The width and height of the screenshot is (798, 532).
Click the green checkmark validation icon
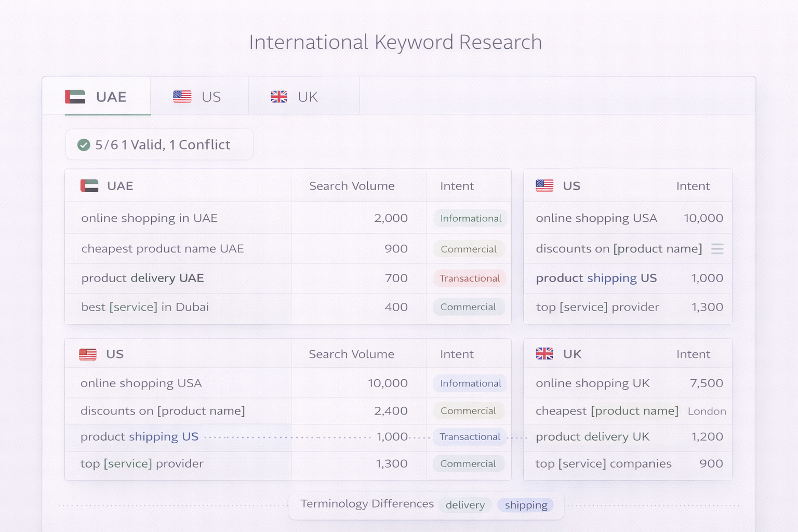(84, 144)
